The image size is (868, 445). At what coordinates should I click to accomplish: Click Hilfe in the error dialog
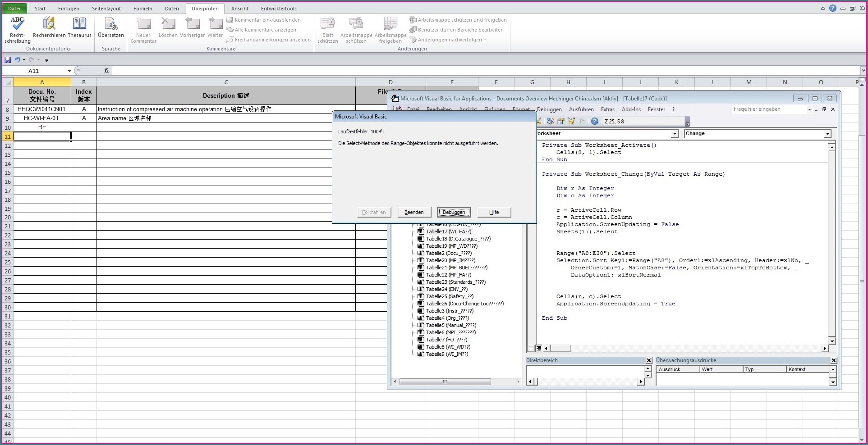pos(494,212)
